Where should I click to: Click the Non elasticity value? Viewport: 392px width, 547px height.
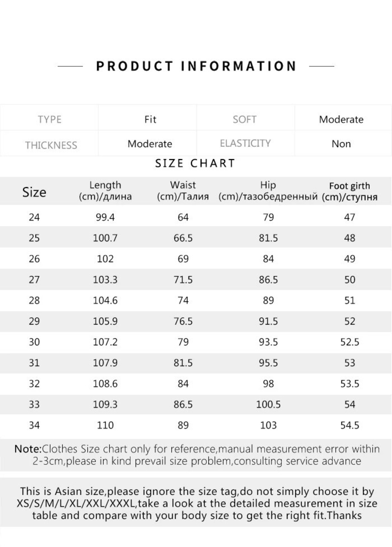point(341,144)
